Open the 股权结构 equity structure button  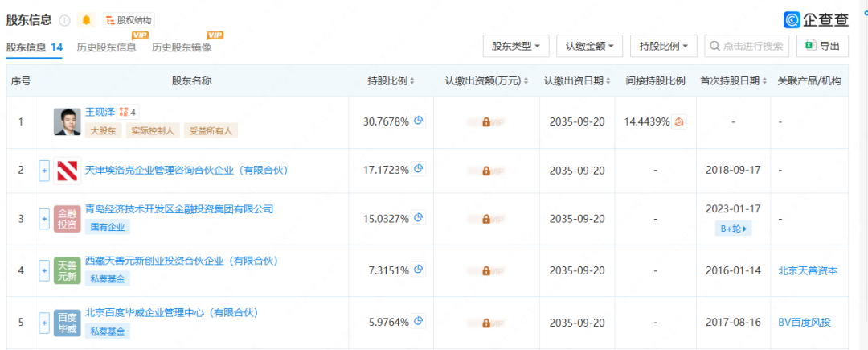click(x=129, y=20)
